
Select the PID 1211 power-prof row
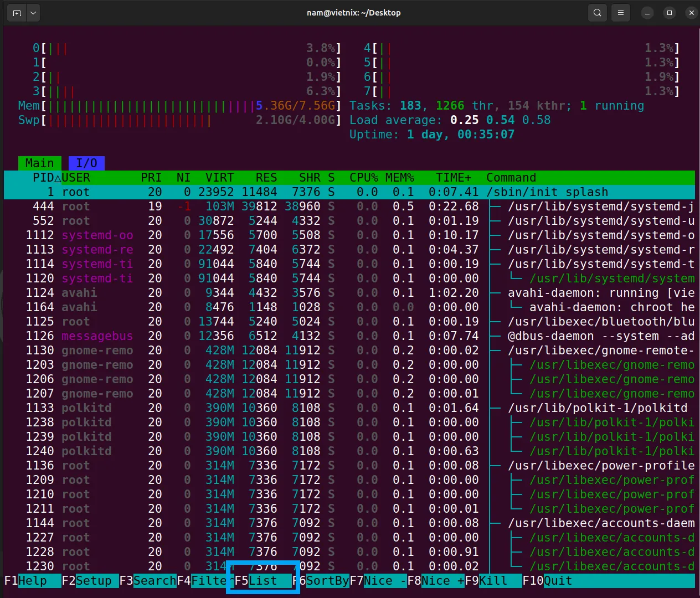349,509
